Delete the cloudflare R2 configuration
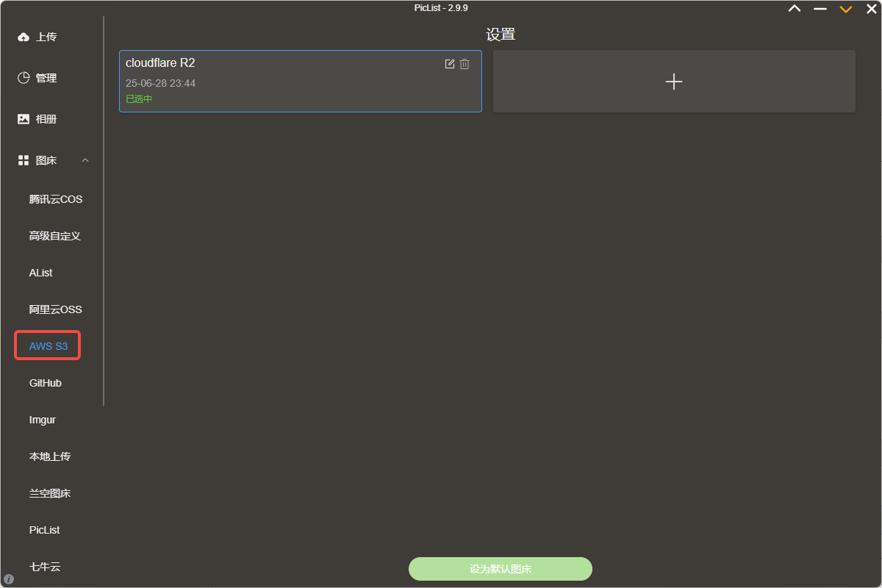 pos(465,64)
